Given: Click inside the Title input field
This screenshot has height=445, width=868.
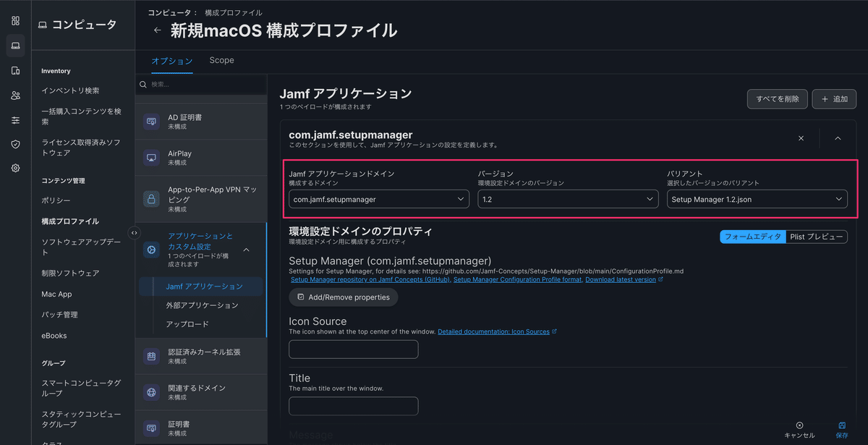Looking at the screenshot, I should click(353, 406).
